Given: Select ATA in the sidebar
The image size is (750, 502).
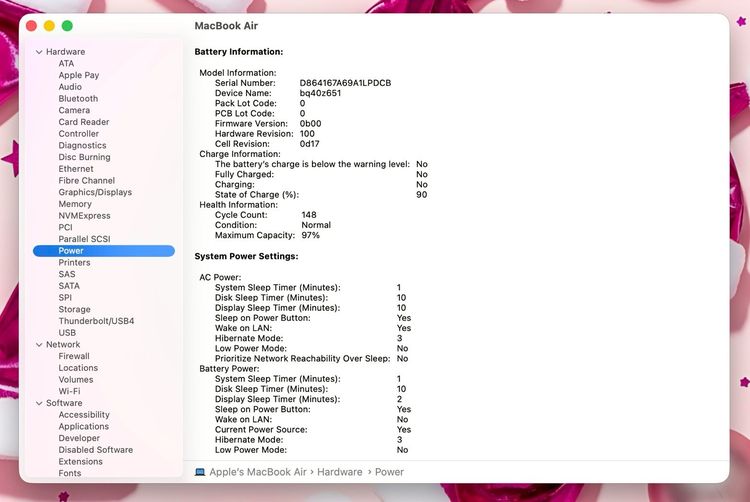Looking at the screenshot, I should 66,64.
